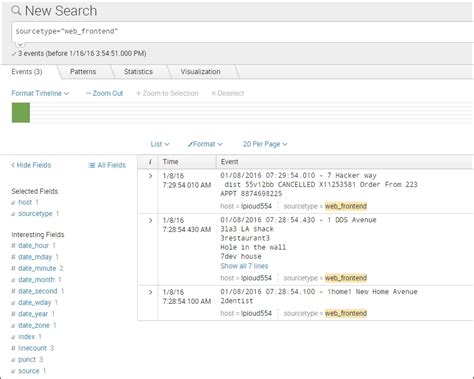Select the date_month field
Image resolution: width=474 pixels, height=379 pixels.
pyautogui.click(x=36, y=279)
